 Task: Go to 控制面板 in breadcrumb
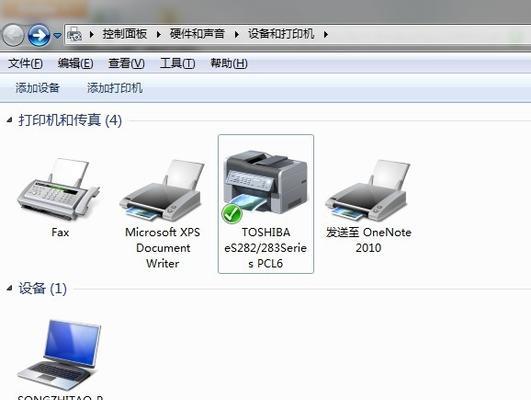[125, 34]
